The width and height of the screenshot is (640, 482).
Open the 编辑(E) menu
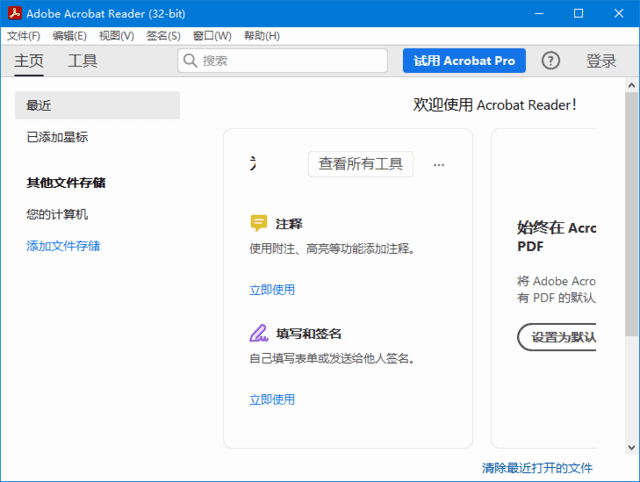(x=69, y=36)
